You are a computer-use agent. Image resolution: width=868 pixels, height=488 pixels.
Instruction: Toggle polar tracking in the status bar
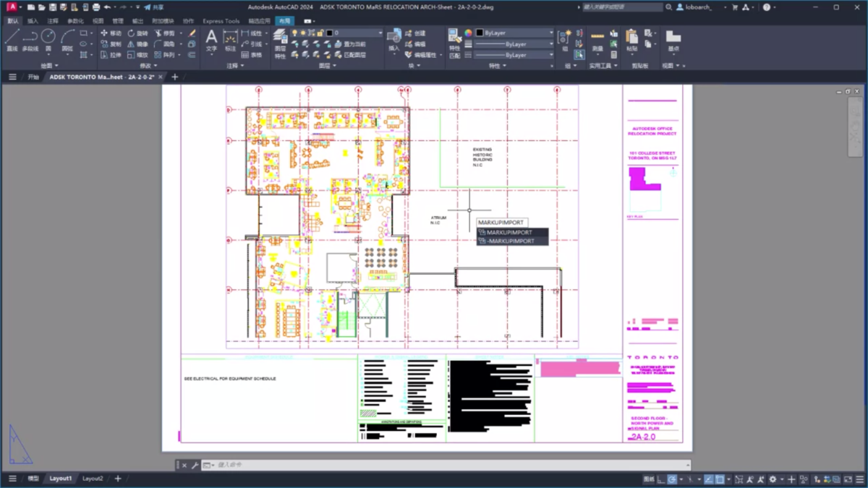pos(672,479)
